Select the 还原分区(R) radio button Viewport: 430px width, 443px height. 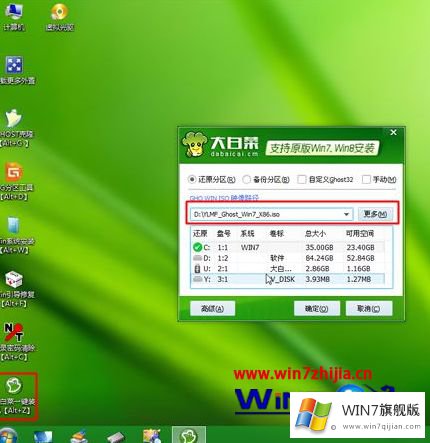click(192, 180)
